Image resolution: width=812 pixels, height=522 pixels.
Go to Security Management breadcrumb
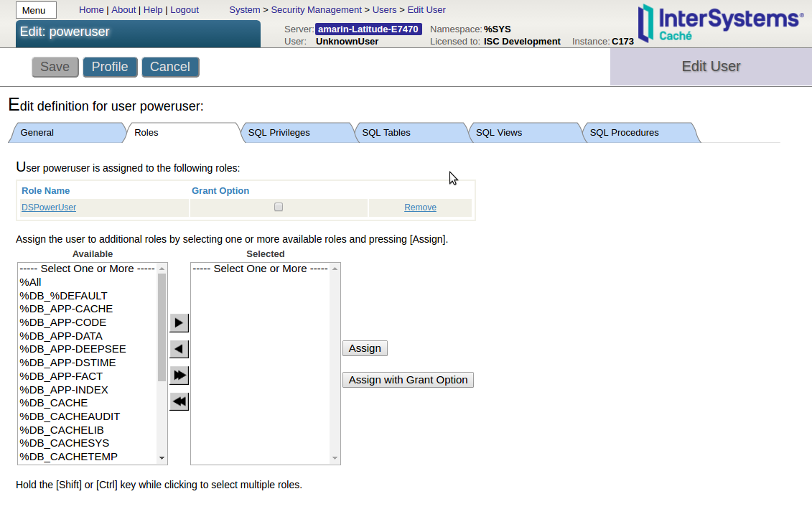pos(316,10)
